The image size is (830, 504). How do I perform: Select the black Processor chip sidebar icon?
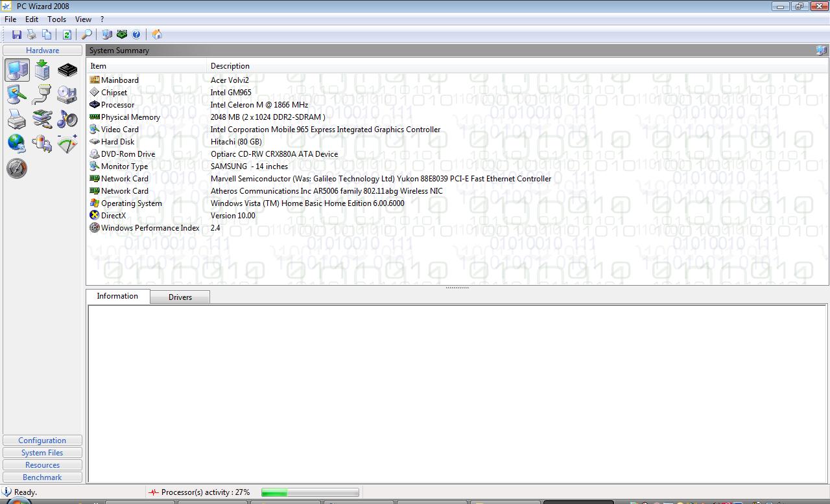(x=67, y=70)
